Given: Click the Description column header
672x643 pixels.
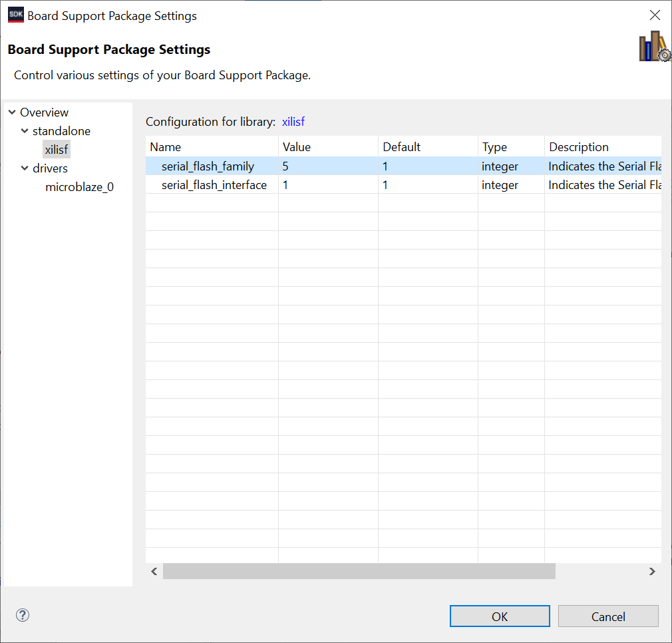Looking at the screenshot, I should 603,146.
